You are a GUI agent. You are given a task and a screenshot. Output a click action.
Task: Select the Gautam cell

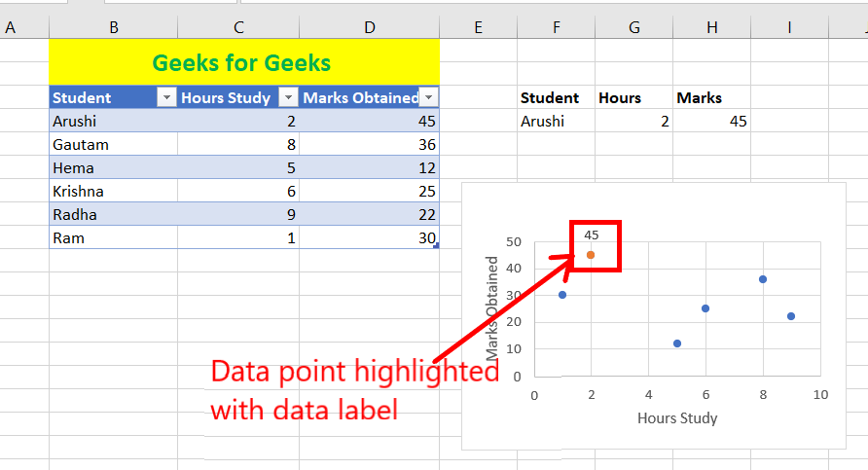coord(114,144)
